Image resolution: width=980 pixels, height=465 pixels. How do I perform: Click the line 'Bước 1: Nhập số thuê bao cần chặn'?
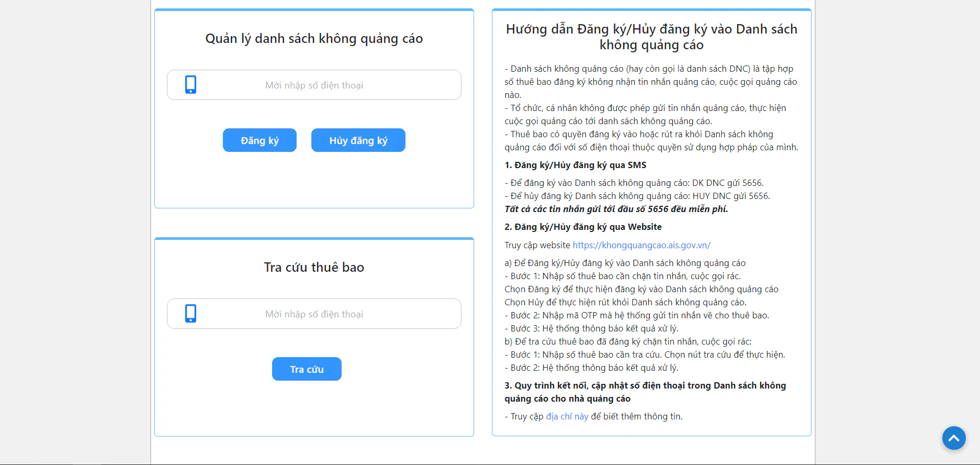(x=623, y=276)
